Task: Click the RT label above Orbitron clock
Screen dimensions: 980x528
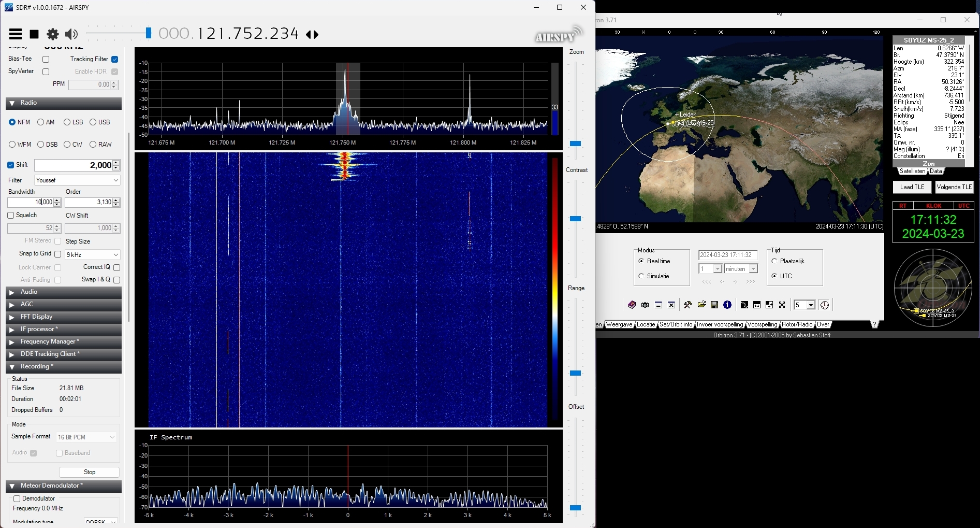Action: point(903,206)
